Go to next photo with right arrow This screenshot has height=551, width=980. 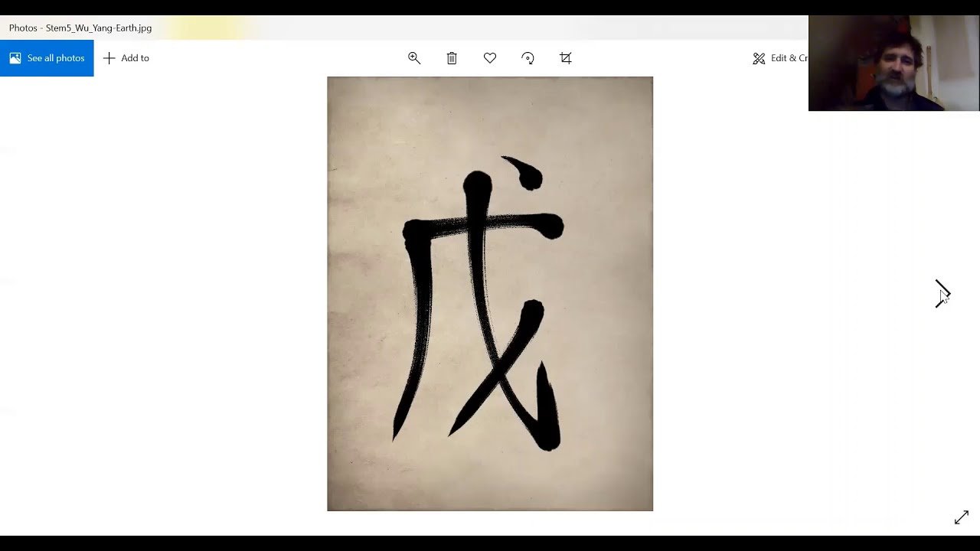942,294
